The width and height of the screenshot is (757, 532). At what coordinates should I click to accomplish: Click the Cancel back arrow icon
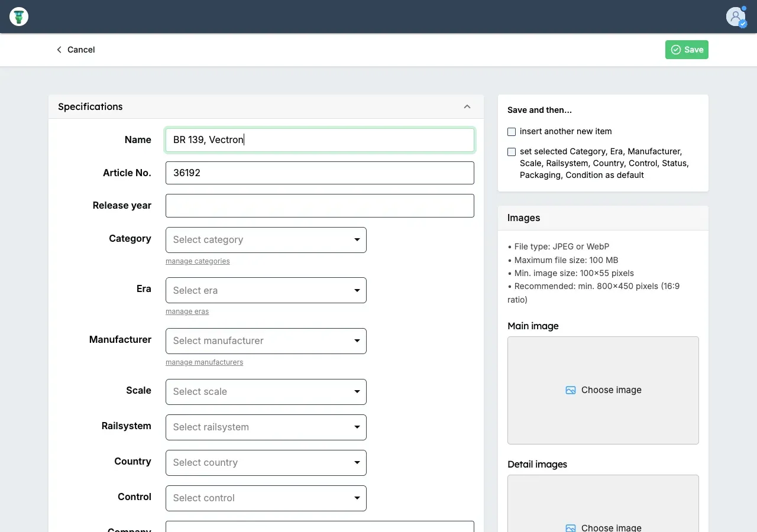coord(59,50)
